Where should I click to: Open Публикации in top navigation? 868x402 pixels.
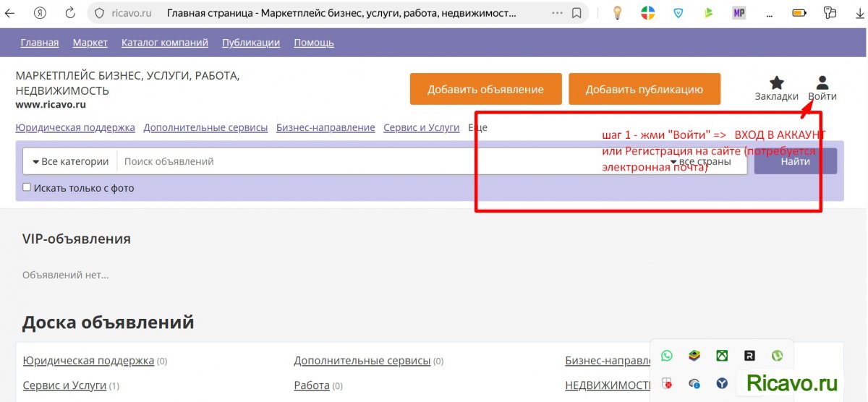251,43
